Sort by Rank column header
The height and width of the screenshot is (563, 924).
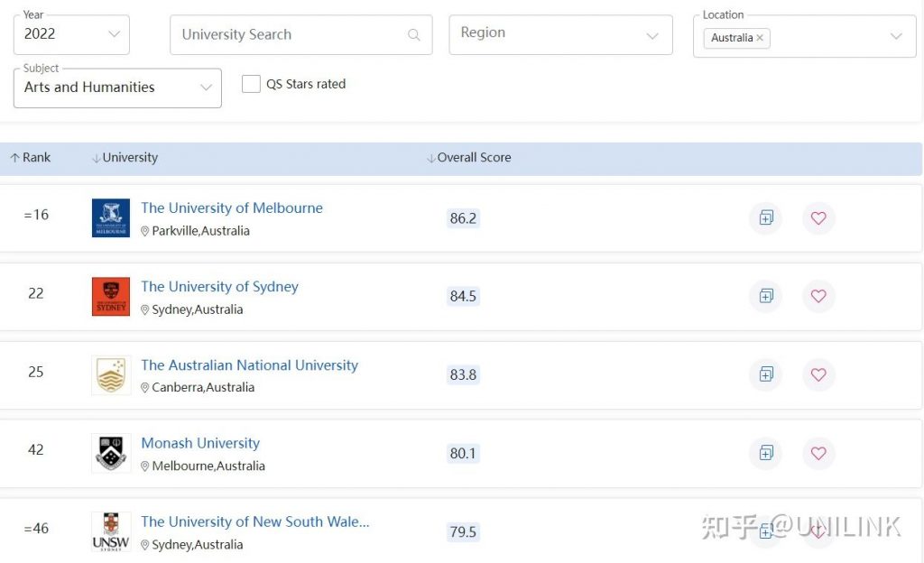point(31,157)
